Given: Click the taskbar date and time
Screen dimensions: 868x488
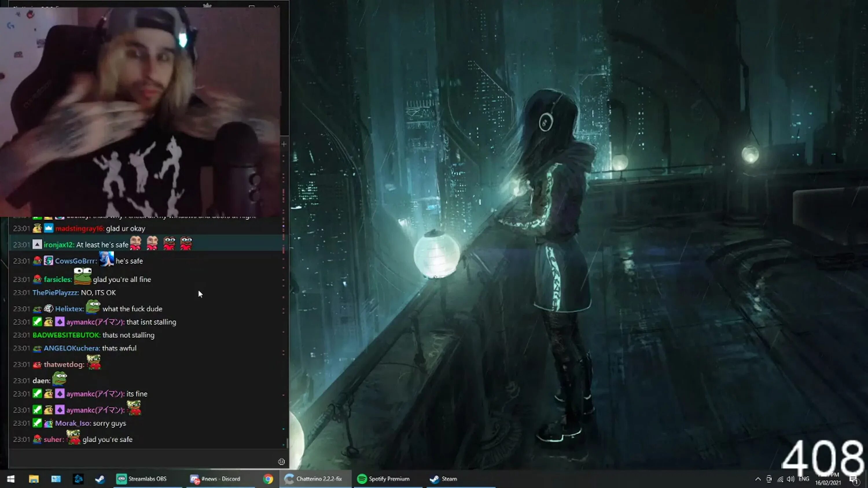Looking at the screenshot, I should 828,479.
